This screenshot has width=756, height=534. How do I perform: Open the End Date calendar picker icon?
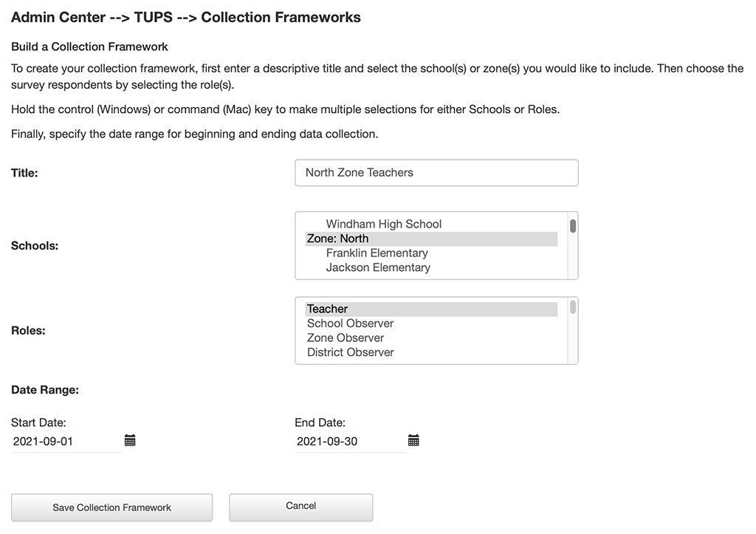click(x=413, y=440)
